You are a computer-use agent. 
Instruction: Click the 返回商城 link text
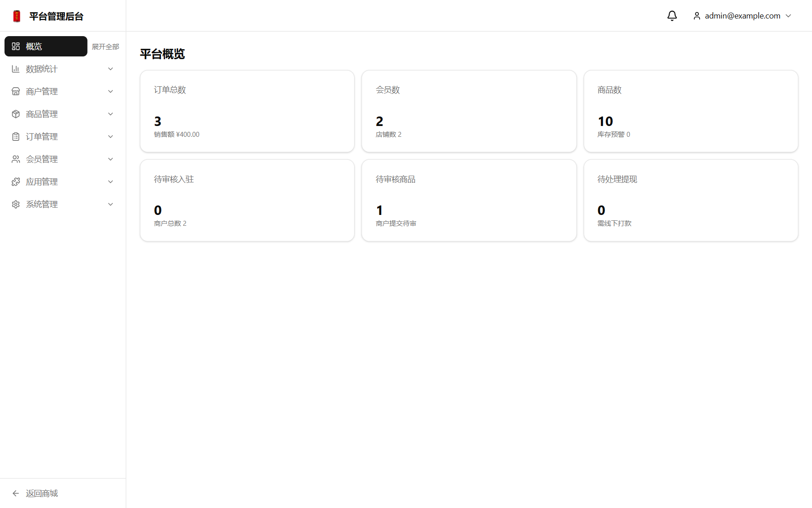tap(42, 493)
